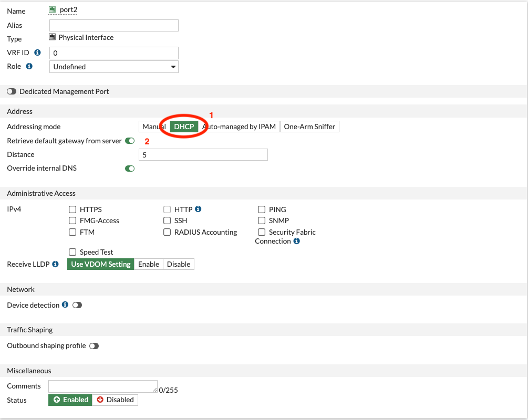Screen dimensions: 528x420
Task: Click the Role info icon
Action: click(x=29, y=66)
